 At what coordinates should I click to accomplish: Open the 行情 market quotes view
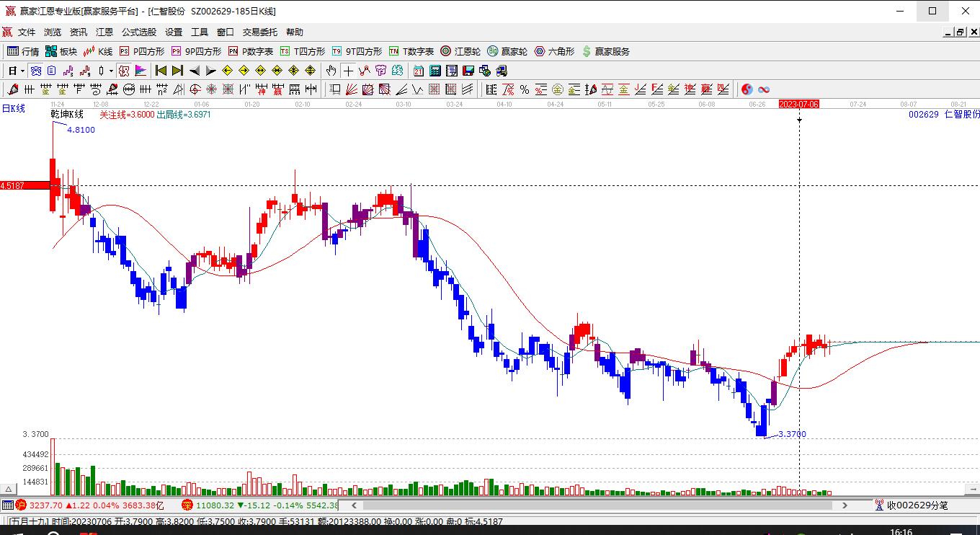pyautogui.click(x=23, y=51)
